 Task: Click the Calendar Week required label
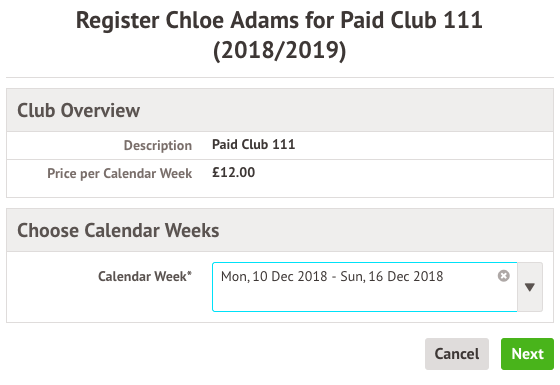(145, 276)
